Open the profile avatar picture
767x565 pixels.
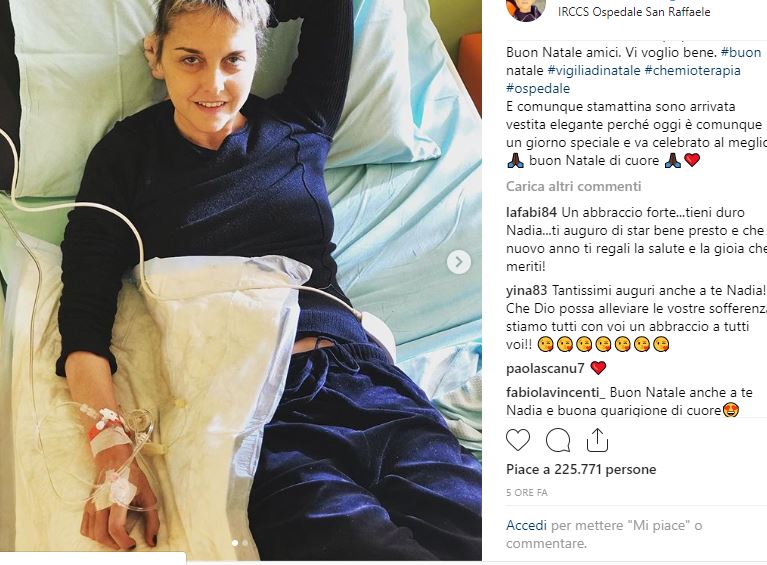[526, 10]
